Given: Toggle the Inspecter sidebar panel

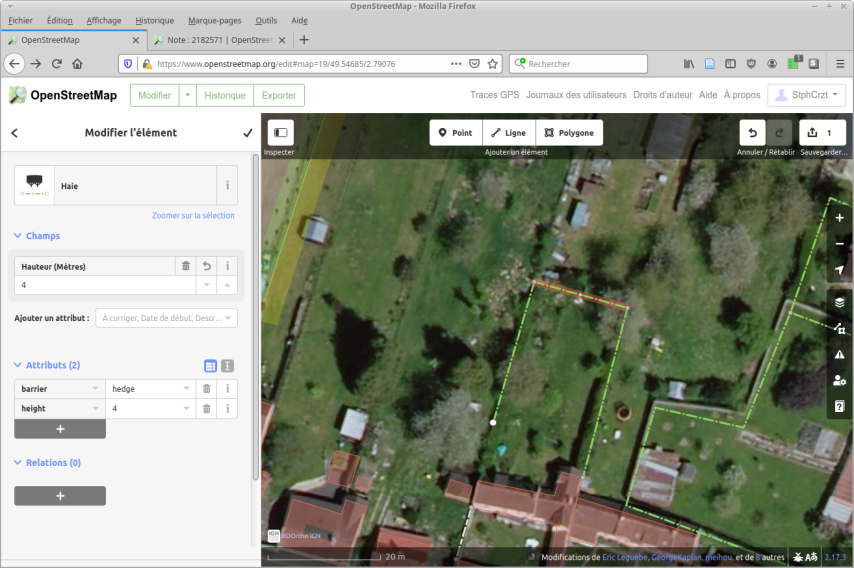Looking at the screenshot, I should pos(280,133).
